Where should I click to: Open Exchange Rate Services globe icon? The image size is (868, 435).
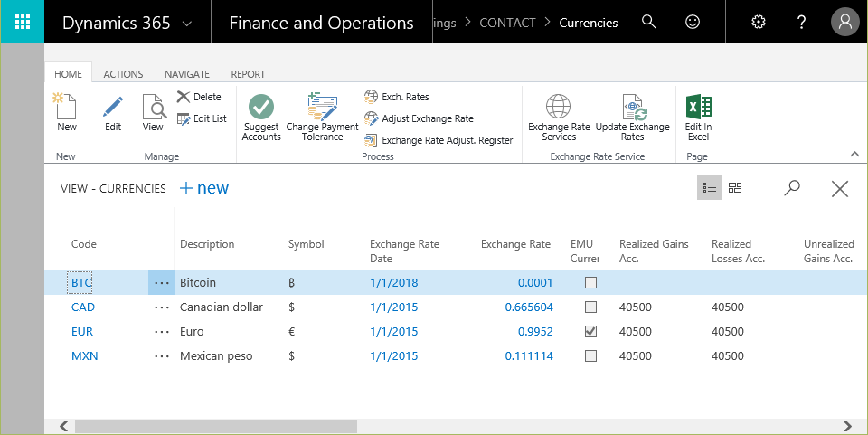558,106
